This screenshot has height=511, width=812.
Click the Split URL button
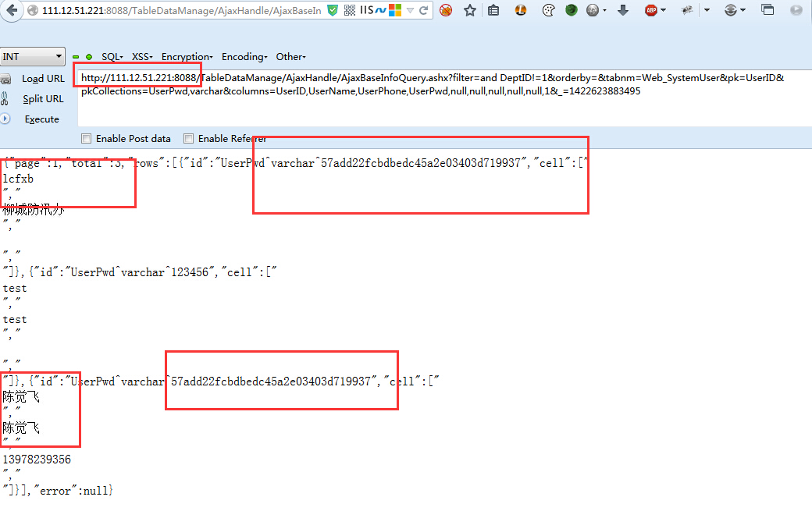(43, 99)
